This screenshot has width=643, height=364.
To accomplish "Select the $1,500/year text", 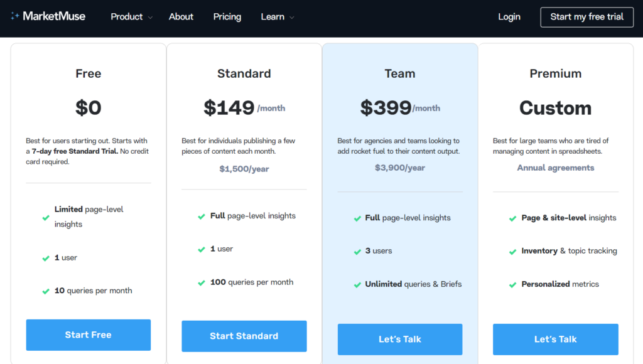I will click(244, 169).
